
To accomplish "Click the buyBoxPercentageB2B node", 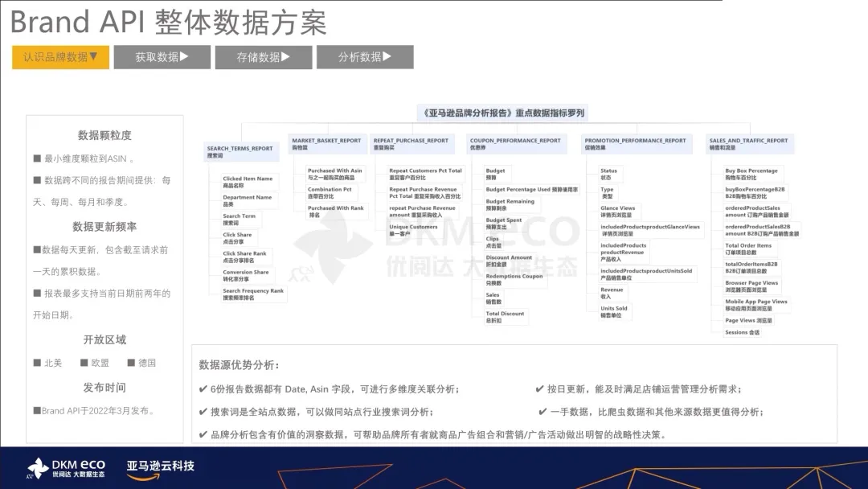I will point(755,193).
